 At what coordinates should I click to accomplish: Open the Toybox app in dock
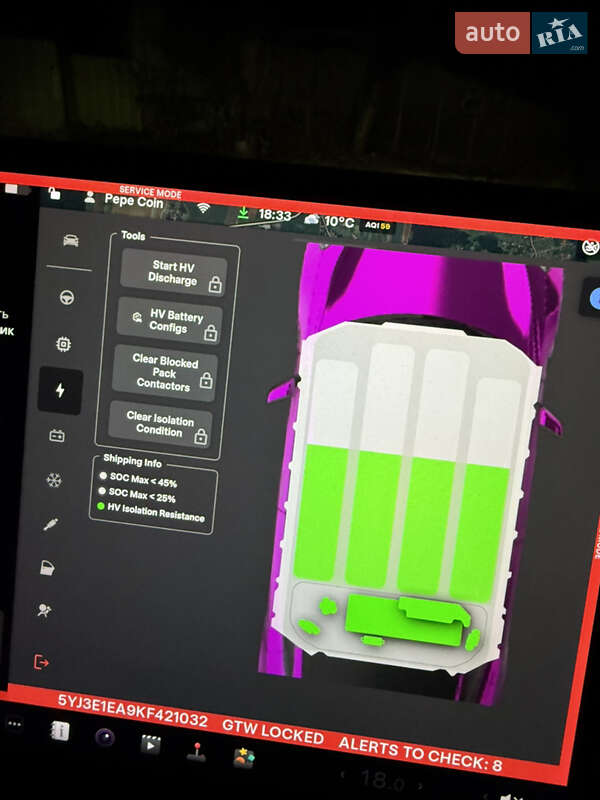[244, 758]
